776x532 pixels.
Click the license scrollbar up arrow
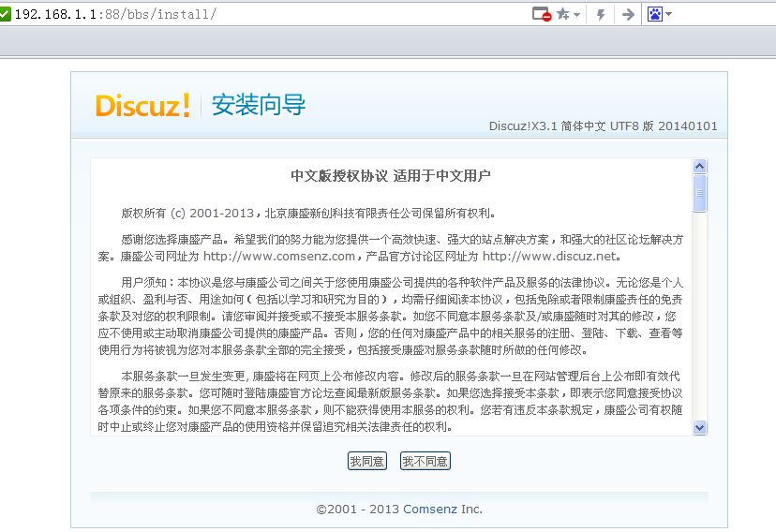699,166
